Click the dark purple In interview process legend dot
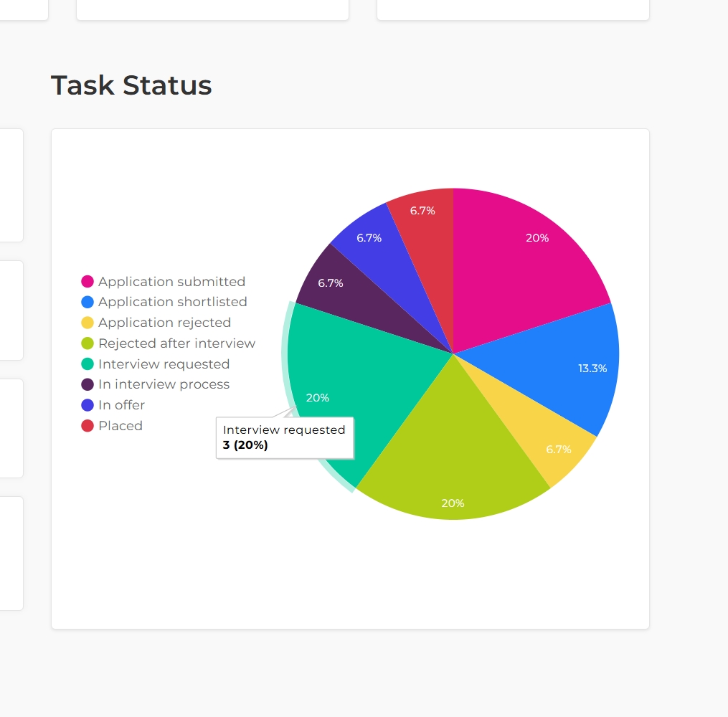728x717 pixels. [88, 384]
